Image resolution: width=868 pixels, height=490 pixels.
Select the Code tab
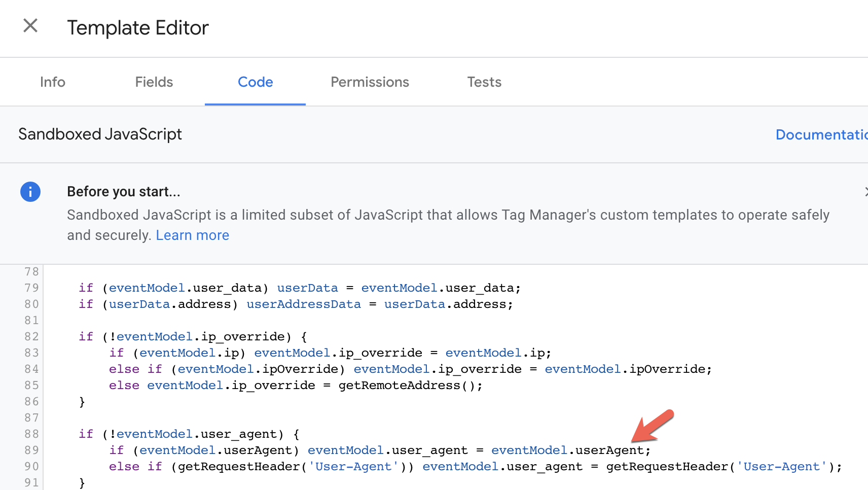(256, 82)
